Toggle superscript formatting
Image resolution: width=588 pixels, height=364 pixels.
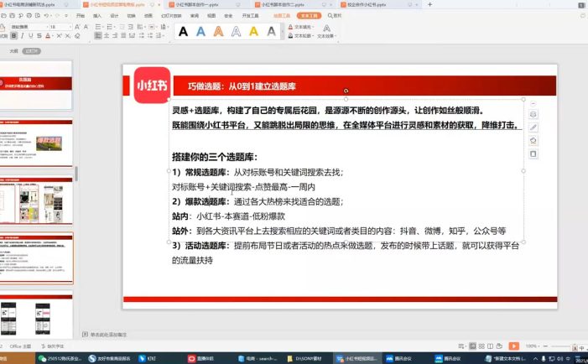click(60, 36)
